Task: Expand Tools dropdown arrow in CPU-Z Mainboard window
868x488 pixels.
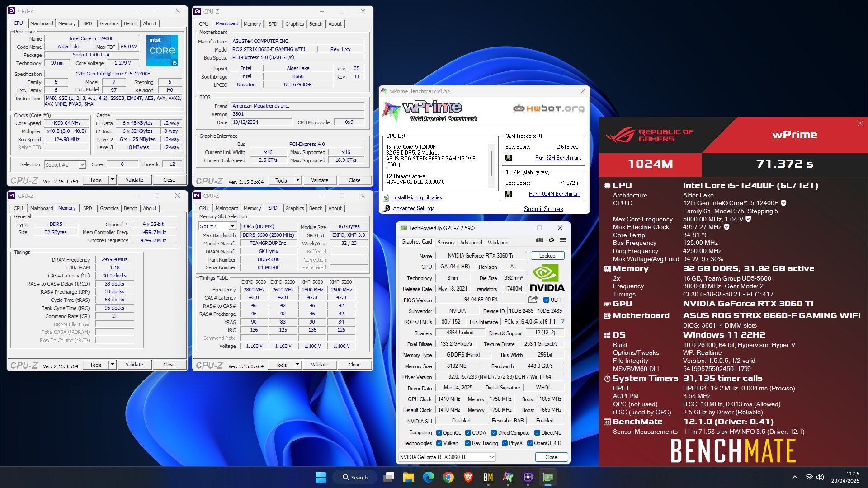Action: tap(297, 180)
